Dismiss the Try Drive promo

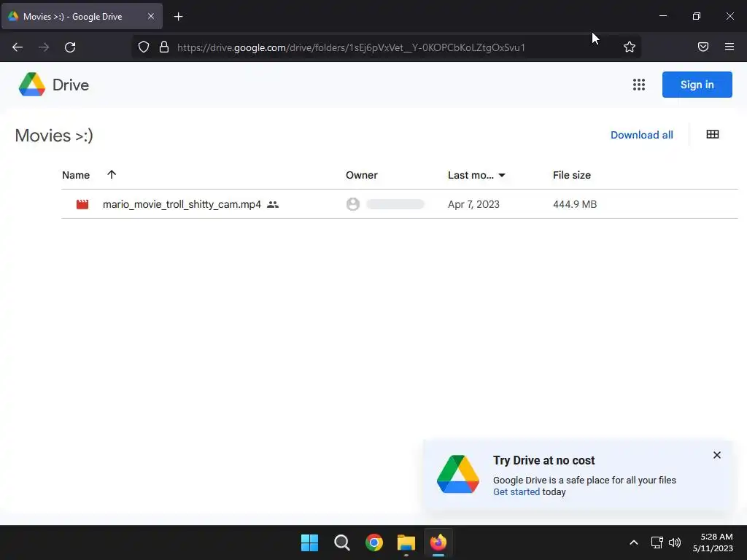(x=716, y=455)
